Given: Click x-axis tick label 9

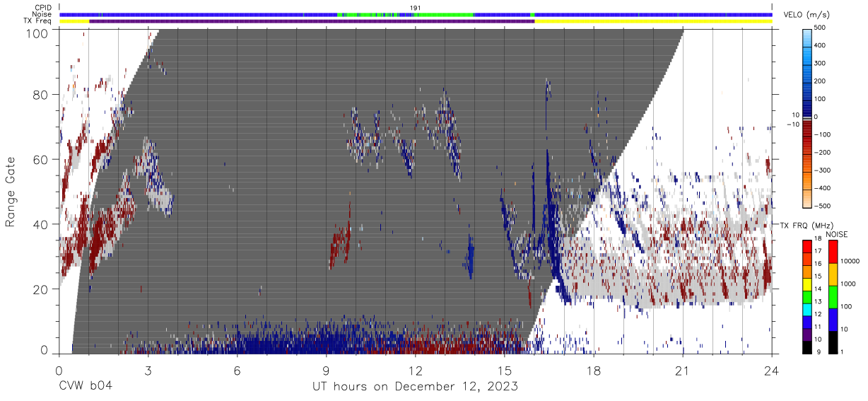Looking at the screenshot, I should (x=326, y=370).
